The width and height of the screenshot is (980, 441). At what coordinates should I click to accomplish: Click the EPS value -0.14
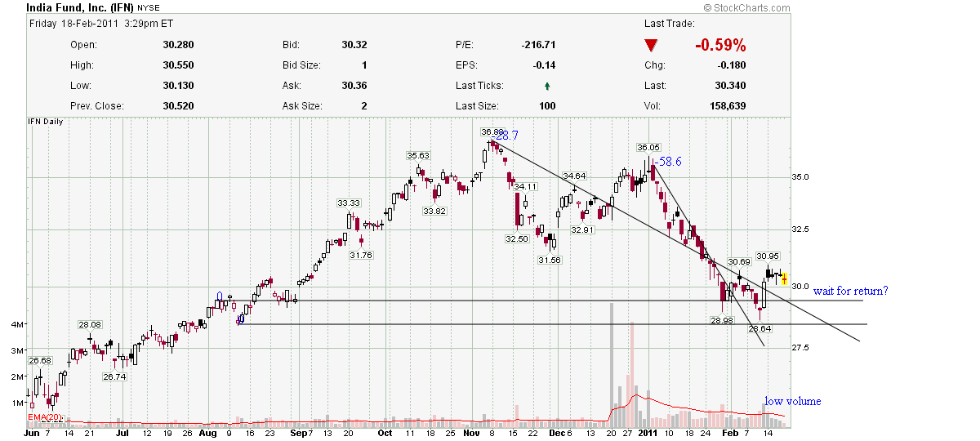click(544, 65)
